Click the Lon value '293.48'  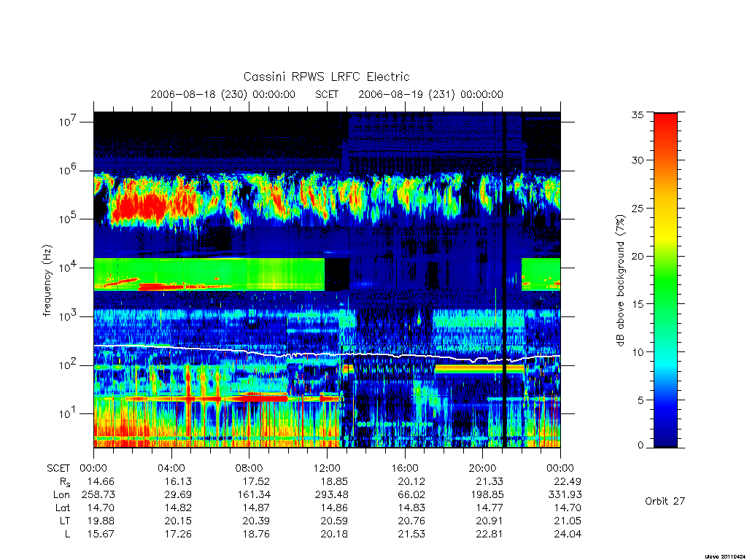click(x=331, y=495)
